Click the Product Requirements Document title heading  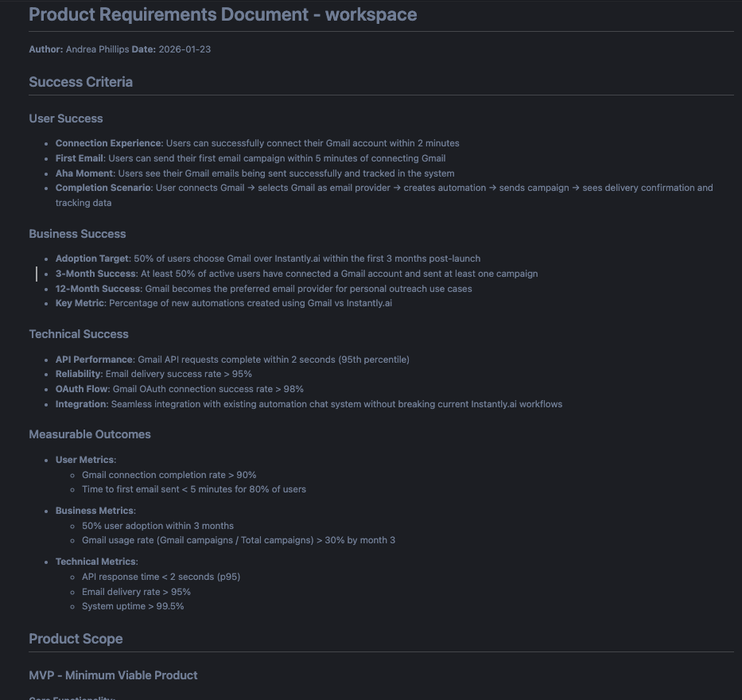pyautogui.click(x=223, y=15)
